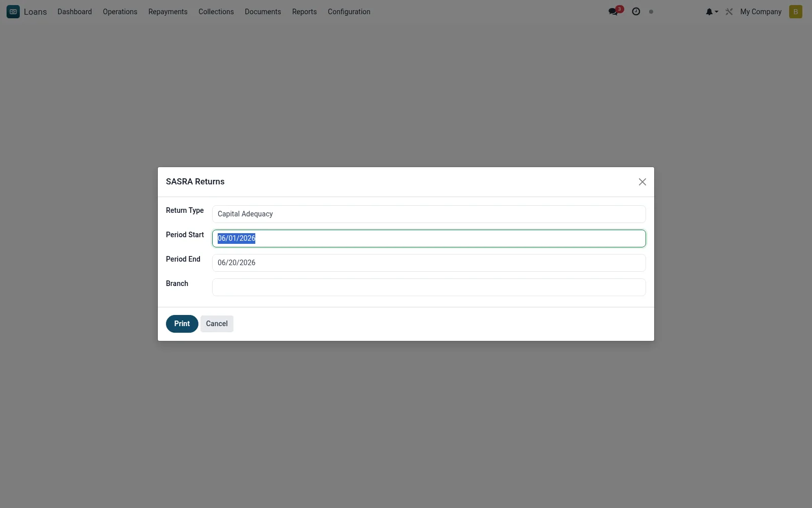812x508 pixels.
Task: Select the Period End date field
Action: tap(429, 263)
